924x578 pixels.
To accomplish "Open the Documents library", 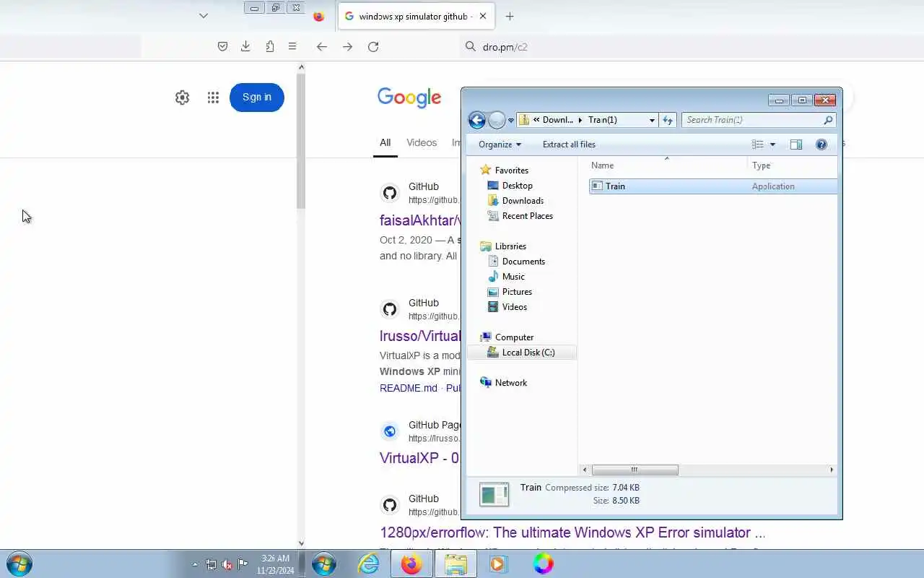I will pos(523,262).
